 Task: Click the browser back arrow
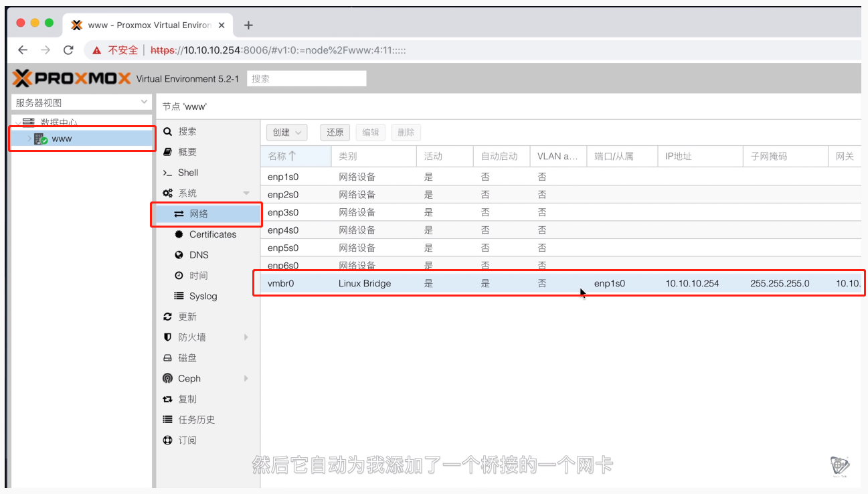(x=23, y=50)
